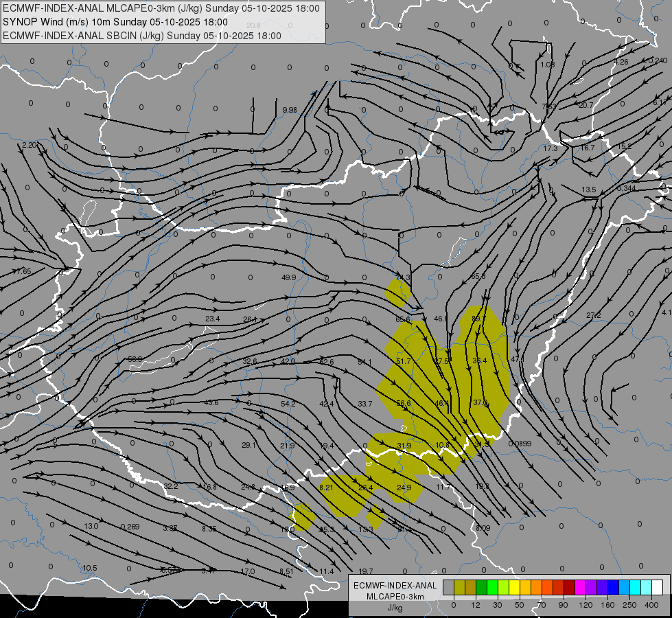Select the map value 2.20

point(29,146)
